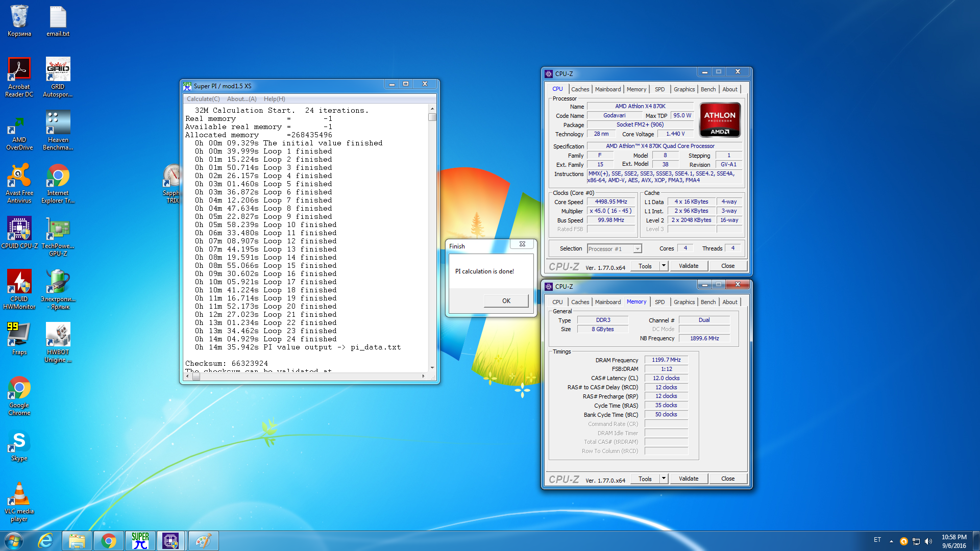980x551 pixels.
Task: Launch Heaven Benchmark desktop shortcut
Action: [58, 131]
